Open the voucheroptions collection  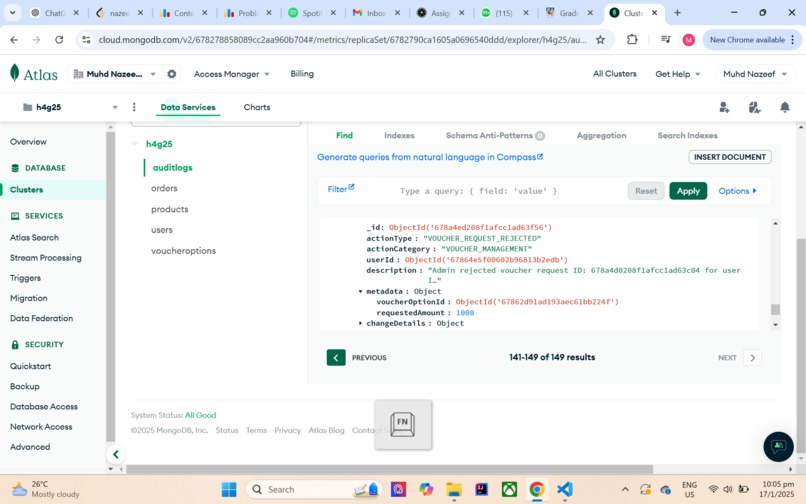[184, 251]
